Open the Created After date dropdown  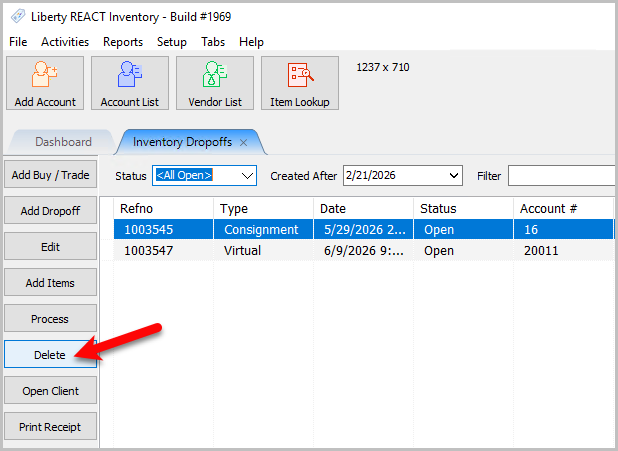(454, 175)
